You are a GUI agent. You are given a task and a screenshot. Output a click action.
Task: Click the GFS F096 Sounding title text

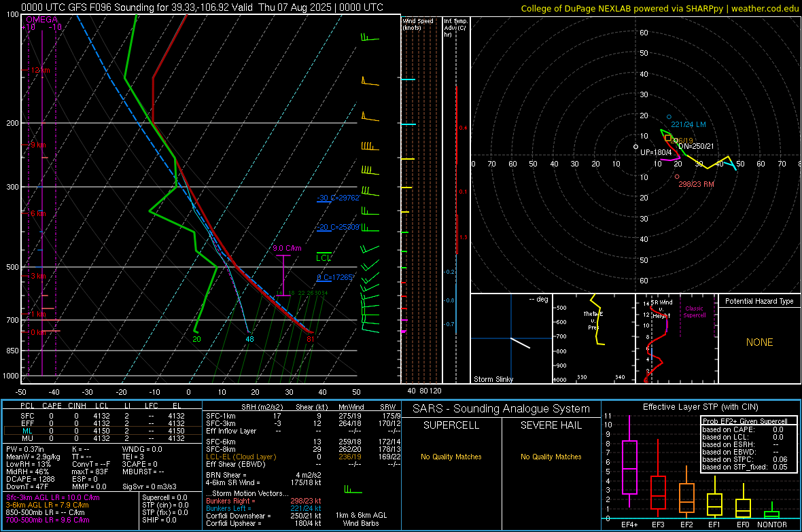click(202, 7)
